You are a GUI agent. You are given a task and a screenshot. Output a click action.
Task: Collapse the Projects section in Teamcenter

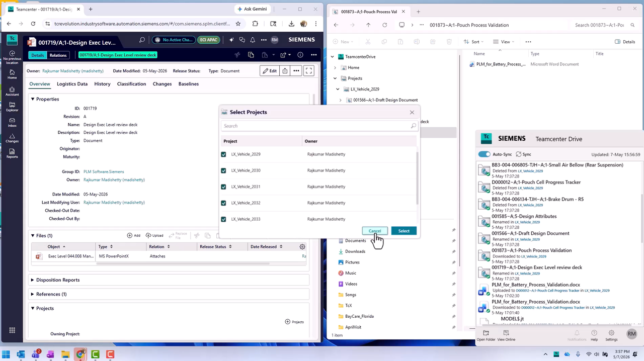tap(33, 308)
